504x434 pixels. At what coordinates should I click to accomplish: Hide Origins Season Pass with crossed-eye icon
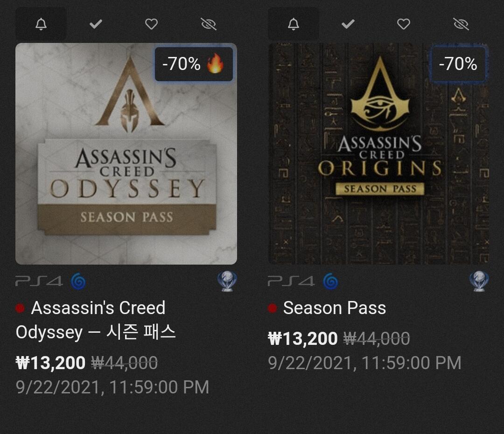461,24
